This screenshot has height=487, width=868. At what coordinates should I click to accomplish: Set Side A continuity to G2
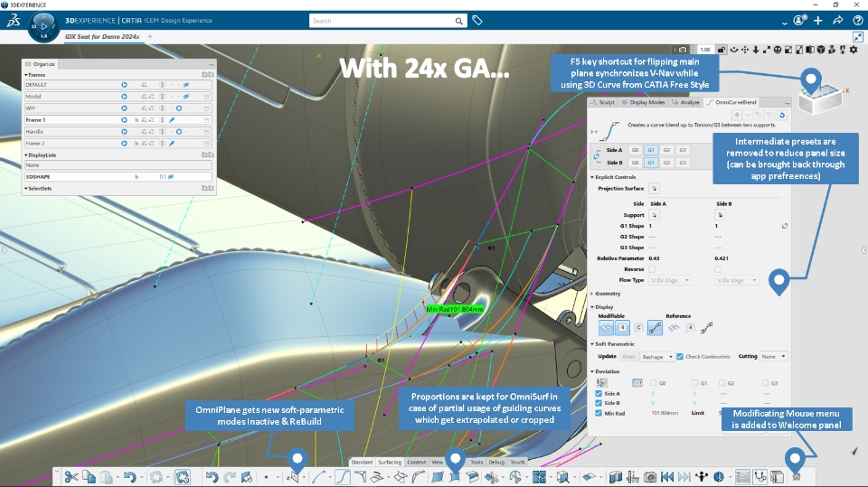666,150
